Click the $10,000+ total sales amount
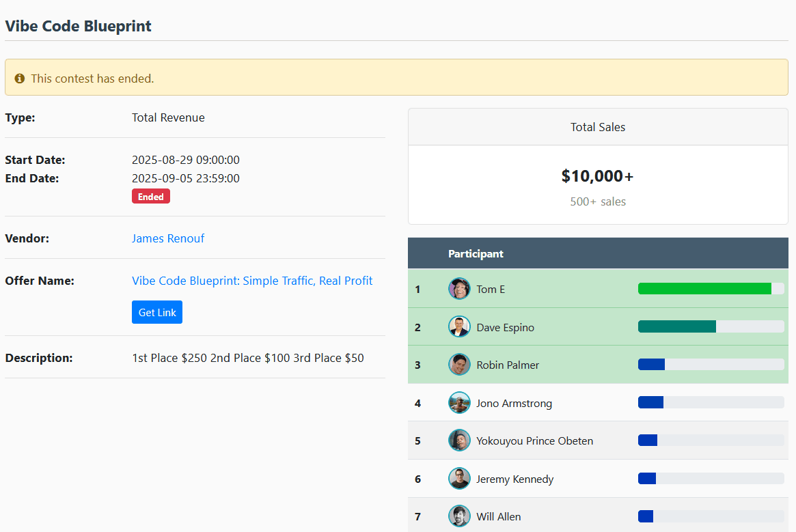Image resolution: width=796 pixels, height=532 pixels. pyautogui.click(x=598, y=176)
